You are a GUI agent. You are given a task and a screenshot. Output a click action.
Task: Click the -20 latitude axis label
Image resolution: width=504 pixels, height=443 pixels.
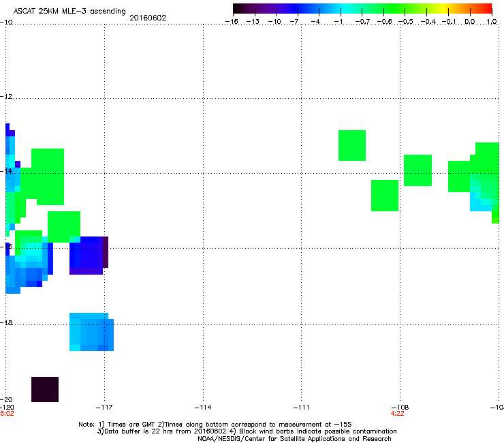click(6, 400)
